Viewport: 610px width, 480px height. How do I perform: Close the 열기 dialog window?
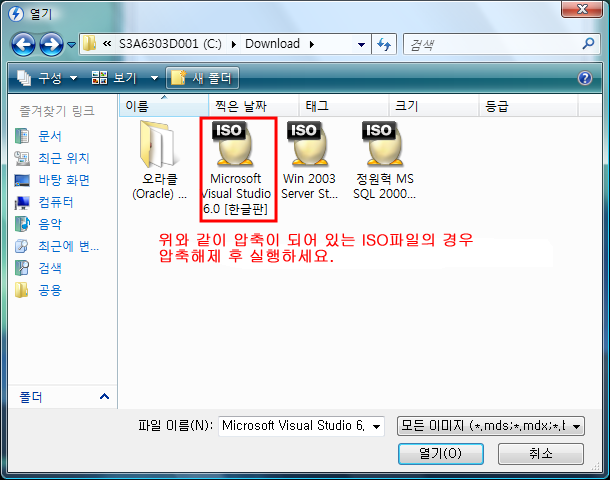click(582, 9)
